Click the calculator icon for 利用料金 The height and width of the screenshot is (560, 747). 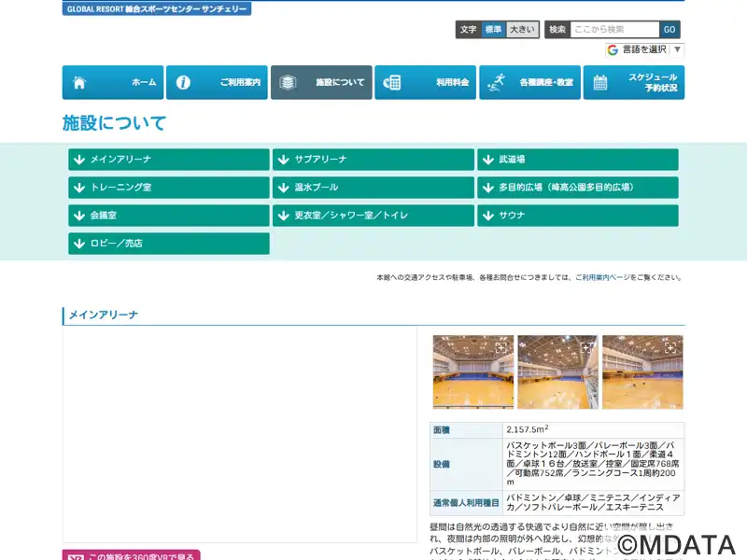point(392,82)
